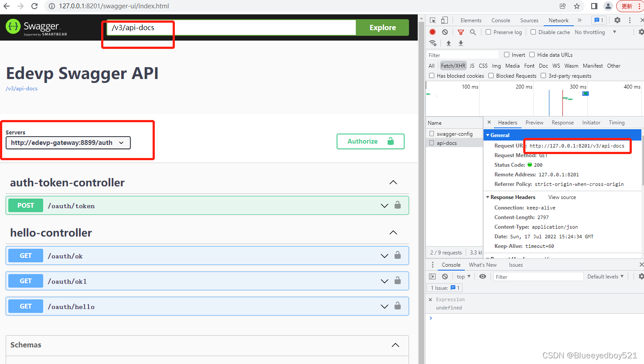Open the Servers dropdown
644x364 pixels.
point(68,143)
